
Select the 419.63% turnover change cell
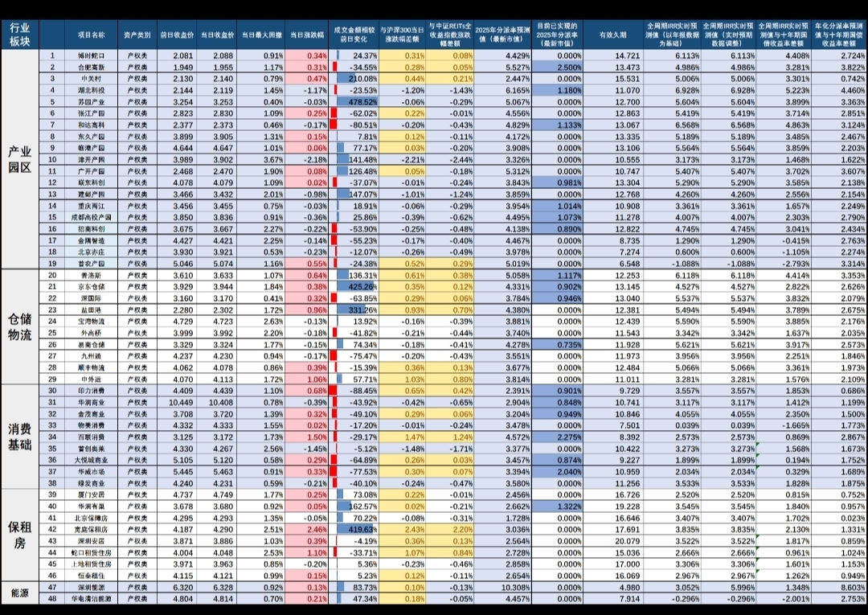[354, 529]
